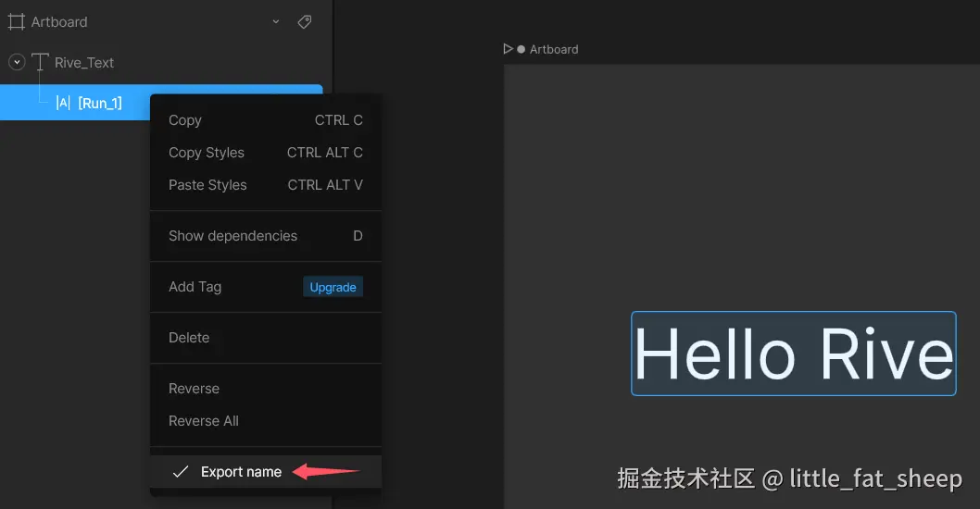Choose Paste Styles from the context menu
Image resolution: width=980 pixels, height=509 pixels.
pos(266,185)
